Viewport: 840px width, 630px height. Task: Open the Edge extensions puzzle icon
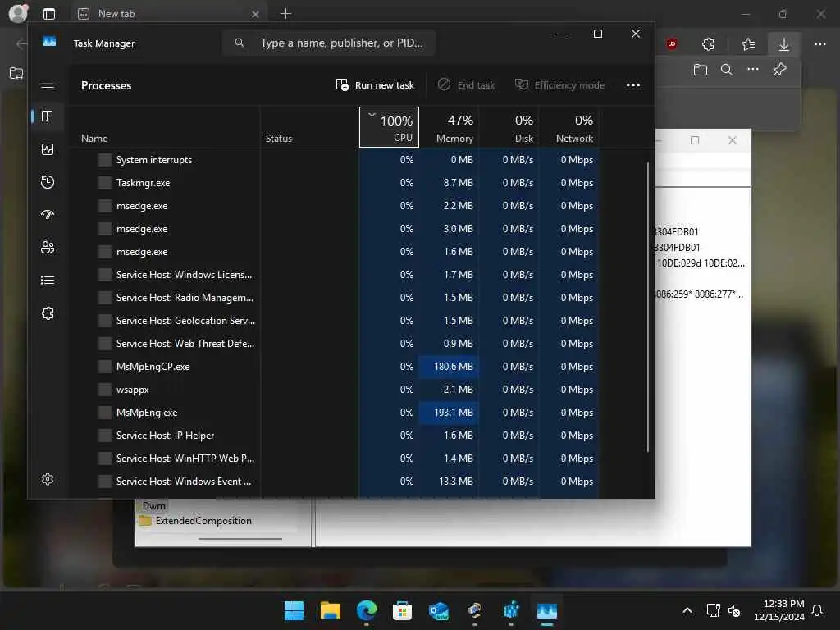click(x=708, y=44)
